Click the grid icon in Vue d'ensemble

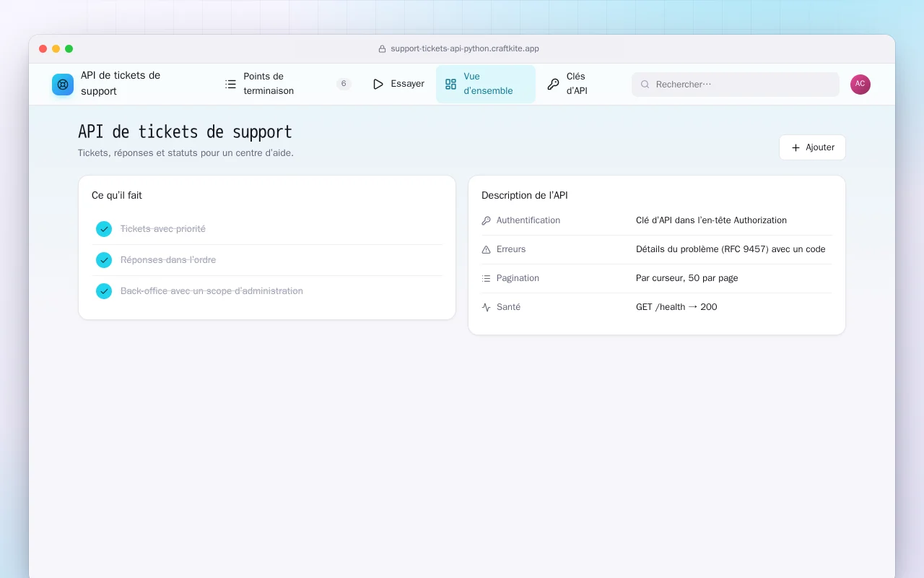click(450, 84)
